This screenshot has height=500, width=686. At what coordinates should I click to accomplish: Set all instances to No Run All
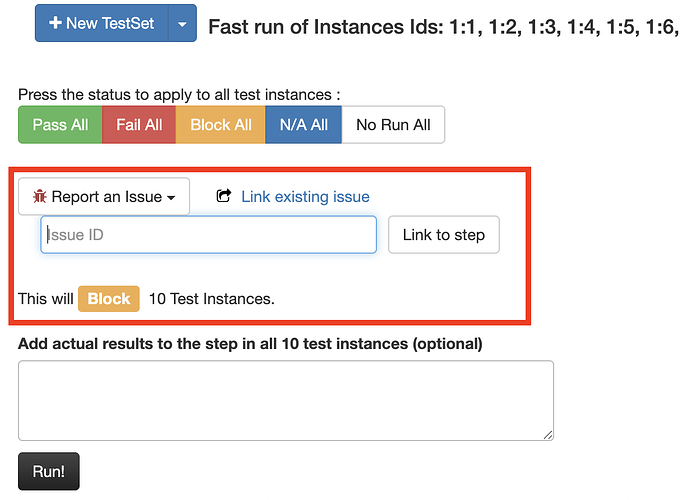(393, 125)
